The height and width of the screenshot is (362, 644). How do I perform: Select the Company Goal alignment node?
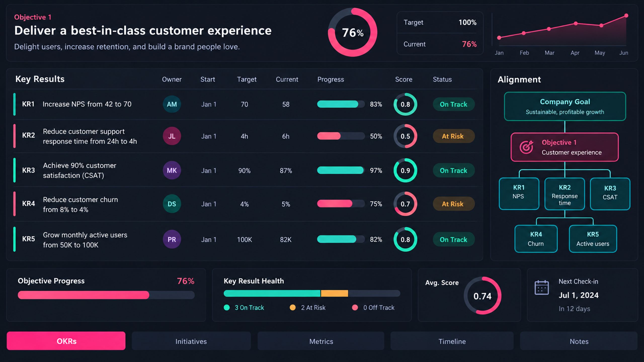pos(565,106)
